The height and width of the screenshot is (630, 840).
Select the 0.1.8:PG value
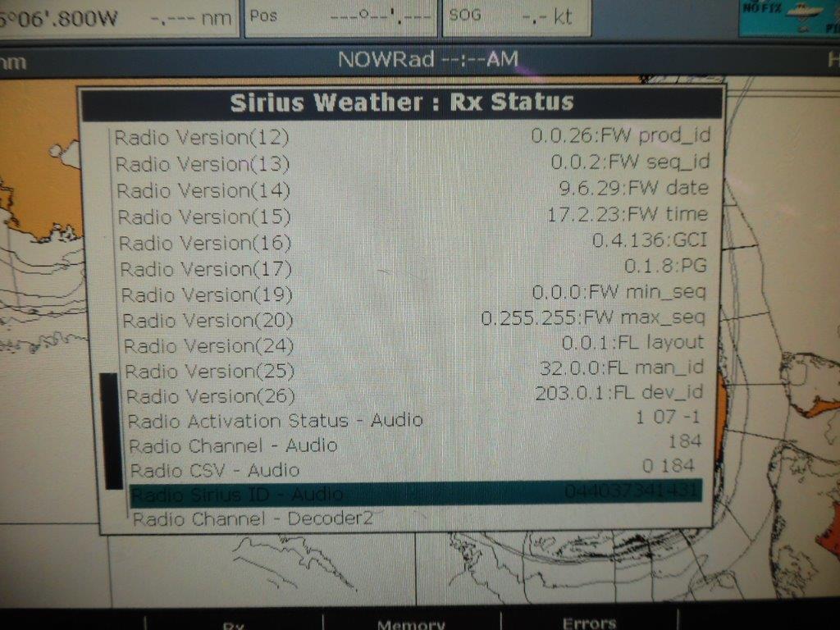click(665, 266)
